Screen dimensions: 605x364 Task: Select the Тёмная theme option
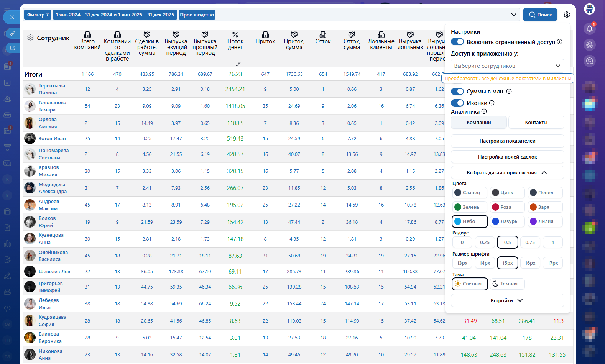click(507, 284)
